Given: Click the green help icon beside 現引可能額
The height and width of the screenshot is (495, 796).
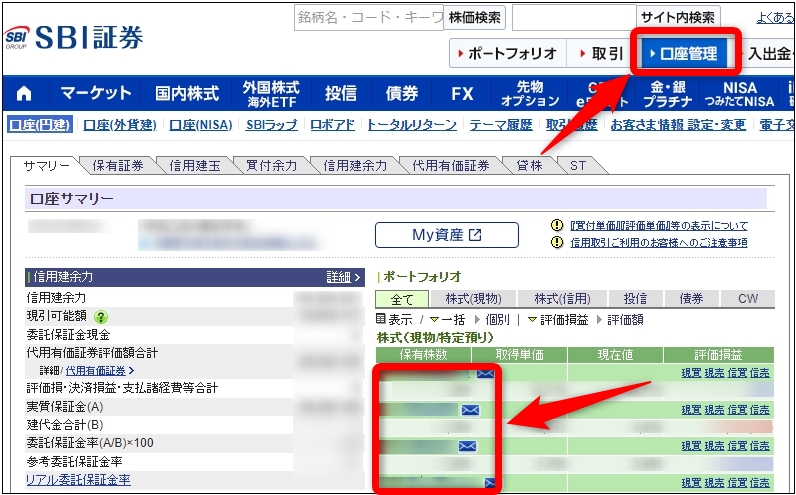Looking at the screenshot, I should click(129, 317).
